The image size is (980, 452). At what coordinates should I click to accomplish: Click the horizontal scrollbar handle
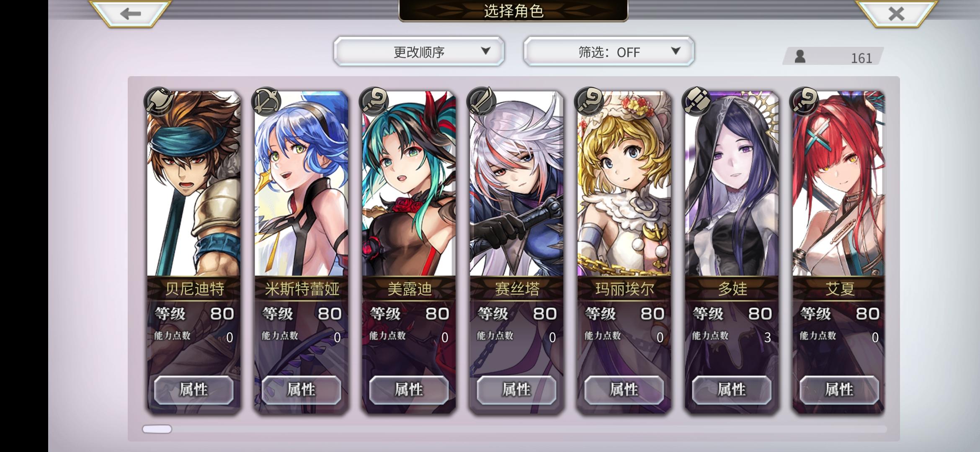click(x=157, y=429)
